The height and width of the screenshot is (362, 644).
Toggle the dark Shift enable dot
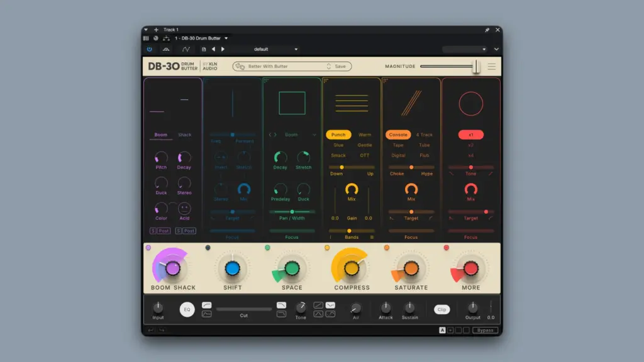pyautogui.click(x=208, y=248)
